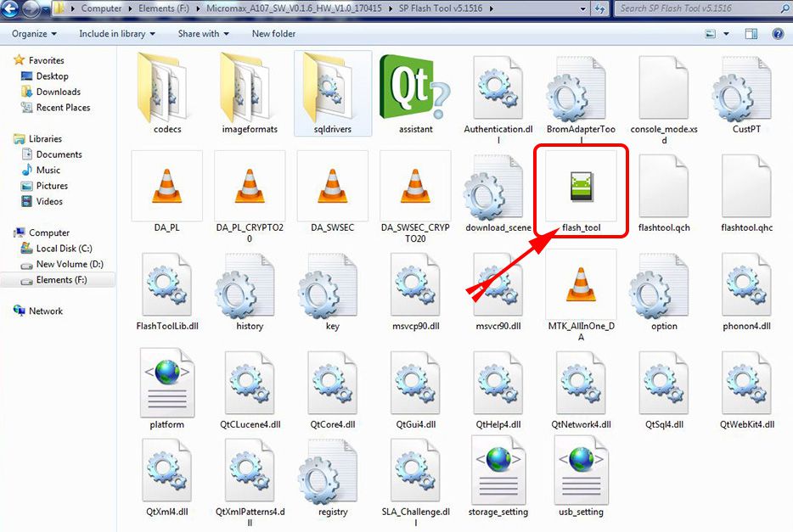Select the msvcp90.dll file

(415, 292)
